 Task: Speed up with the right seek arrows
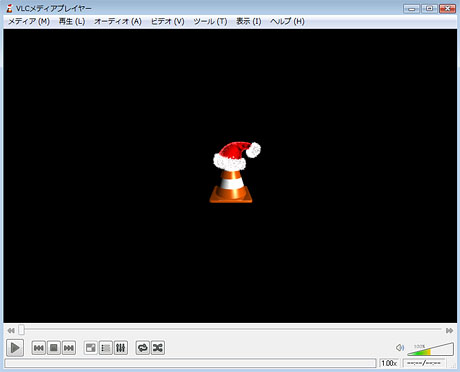[449, 331]
